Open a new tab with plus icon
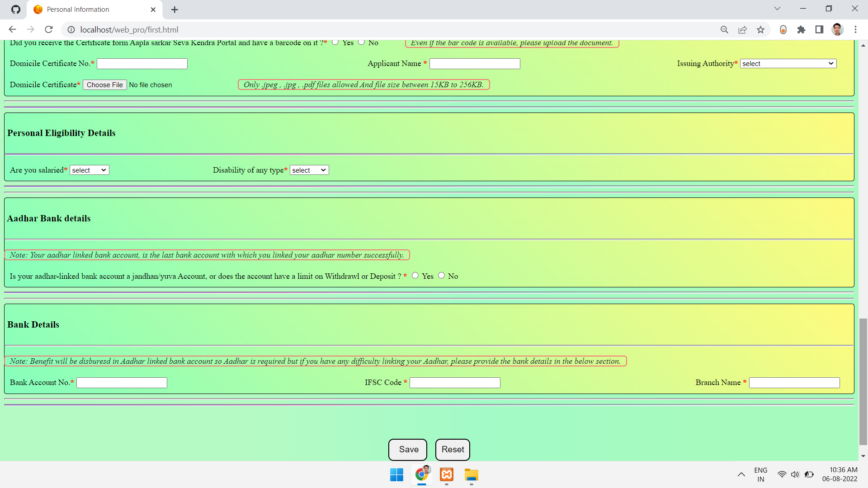 tap(175, 9)
